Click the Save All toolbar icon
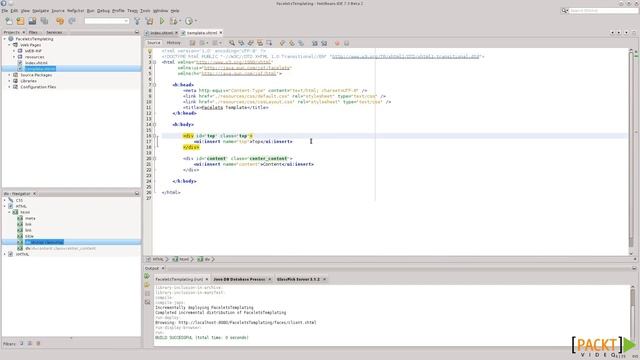640x360 pixels. point(44,21)
